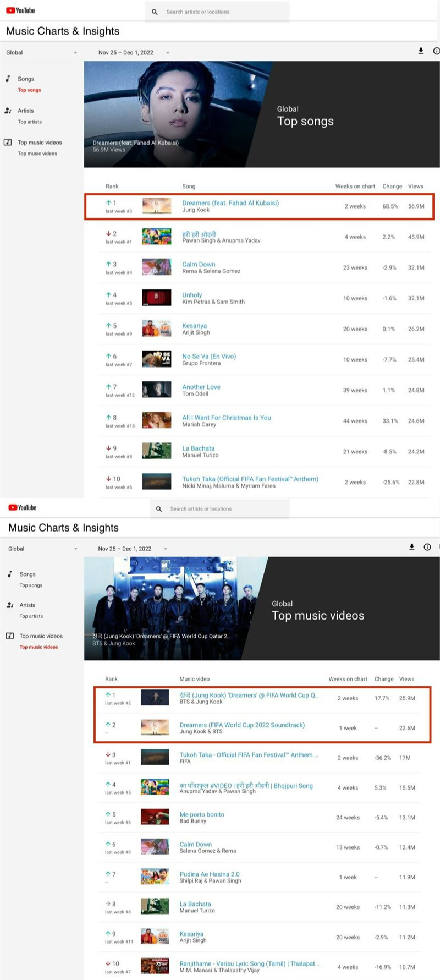Select 'Top songs' in the upper page sidebar
The width and height of the screenshot is (440, 980).
[x=29, y=90]
